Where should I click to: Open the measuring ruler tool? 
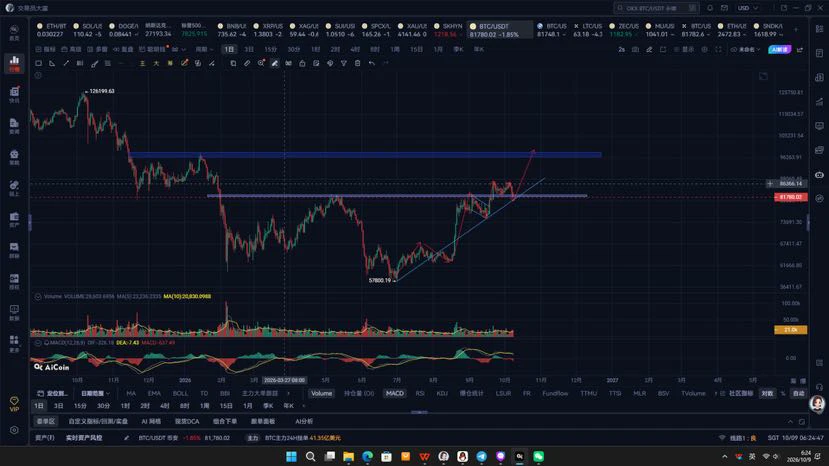[247, 63]
